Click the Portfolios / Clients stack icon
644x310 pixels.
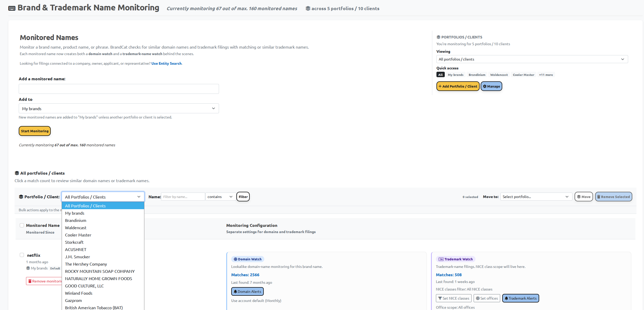(438, 37)
